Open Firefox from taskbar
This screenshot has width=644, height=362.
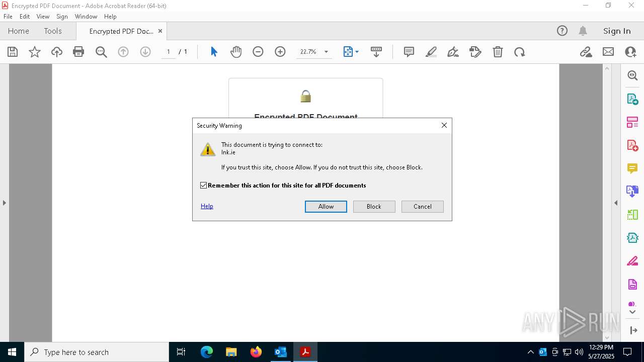pos(256,352)
